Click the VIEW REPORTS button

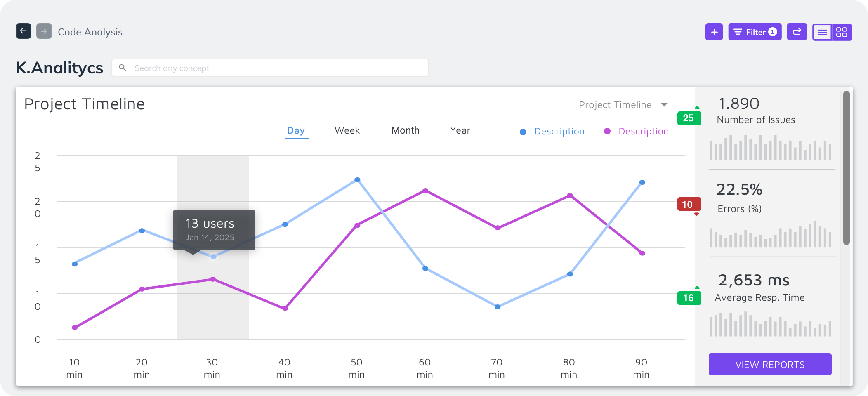pos(770,364)
